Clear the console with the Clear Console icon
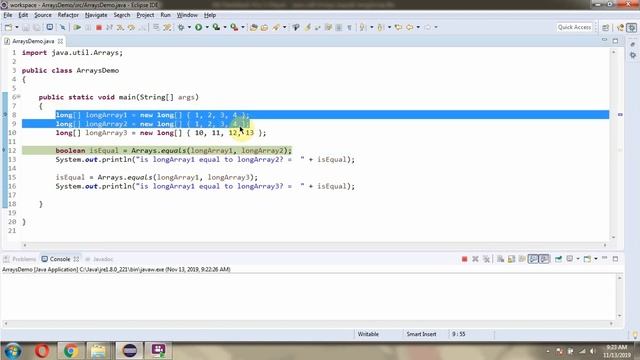The width and height of the screenshot is (640, 360). coord(500,259)
